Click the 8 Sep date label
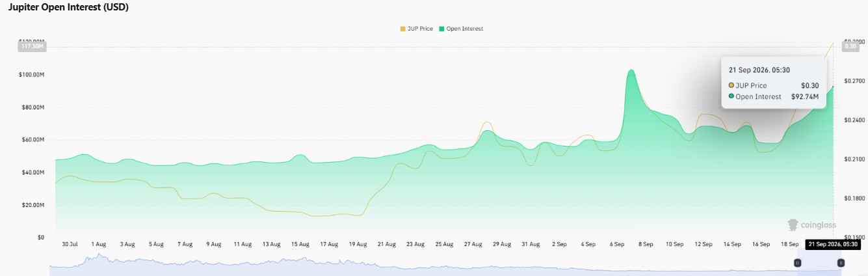868x276 pixels. click(646, 244)
